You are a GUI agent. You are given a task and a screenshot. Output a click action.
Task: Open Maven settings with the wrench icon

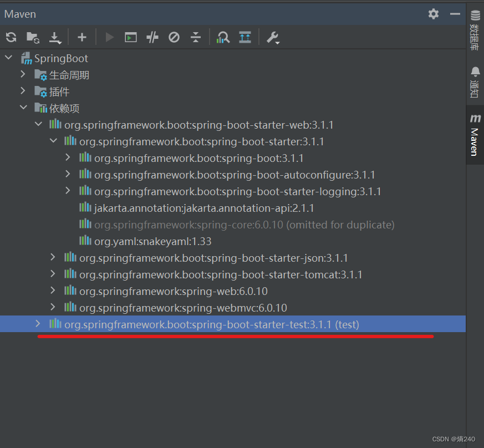(272, 37)
